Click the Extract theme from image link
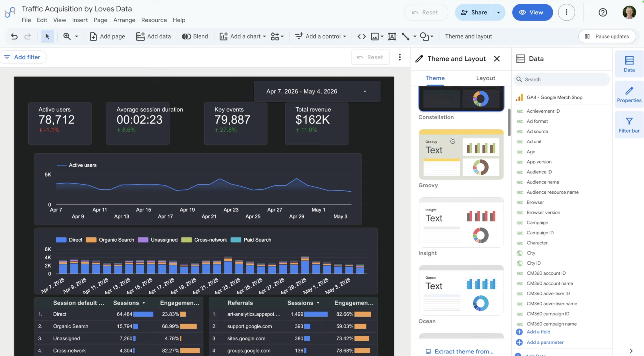644x356 pixels. 460,351
